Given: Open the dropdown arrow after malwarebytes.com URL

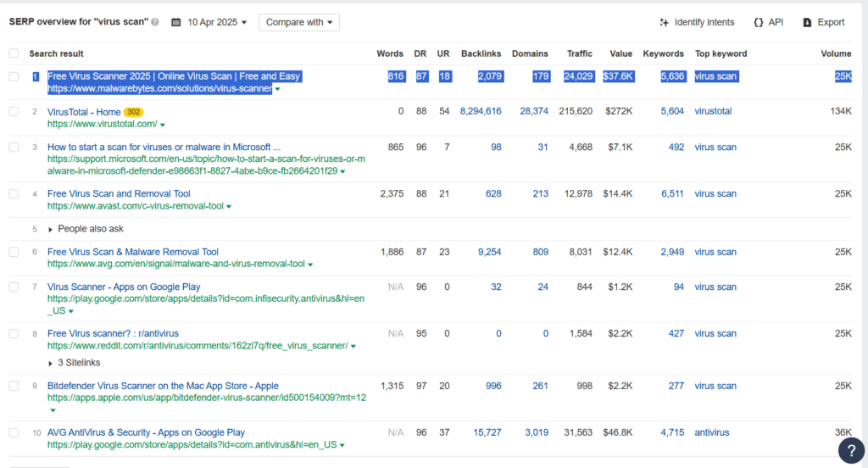Looking at the screenshot, I should (278, 89).
